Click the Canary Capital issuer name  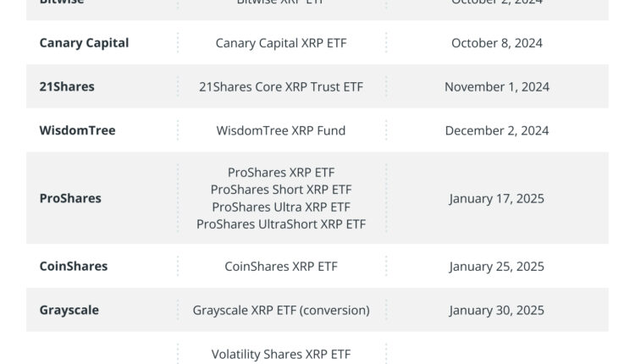[84, 43]
